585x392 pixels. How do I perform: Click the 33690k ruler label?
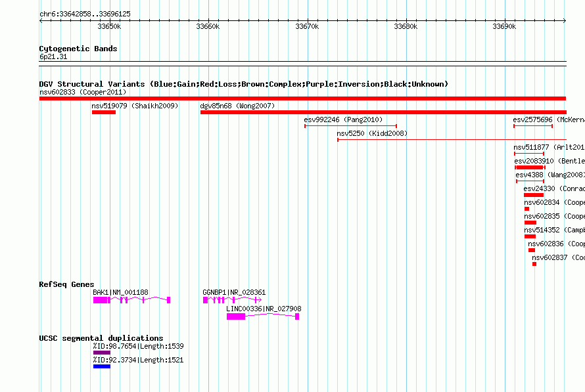click(504, 26)
